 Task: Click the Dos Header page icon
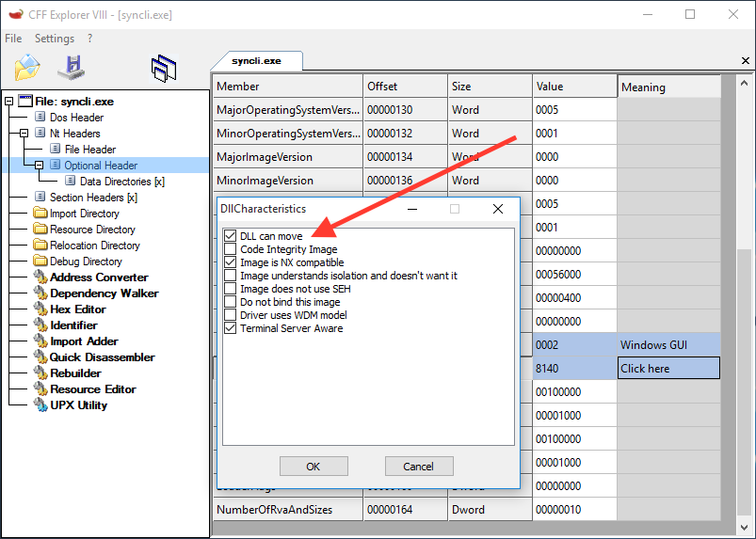pyautogui.click(x=40, y=117)
